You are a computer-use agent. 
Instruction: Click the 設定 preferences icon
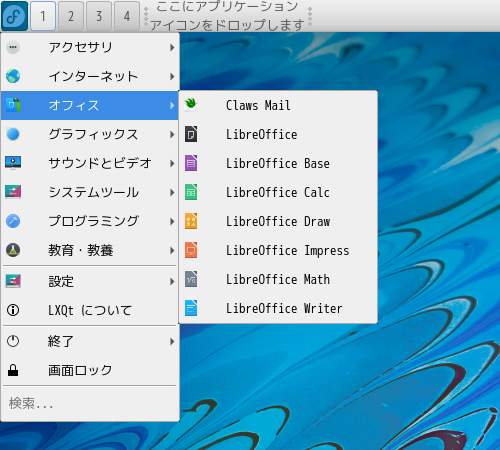(13, 281)
